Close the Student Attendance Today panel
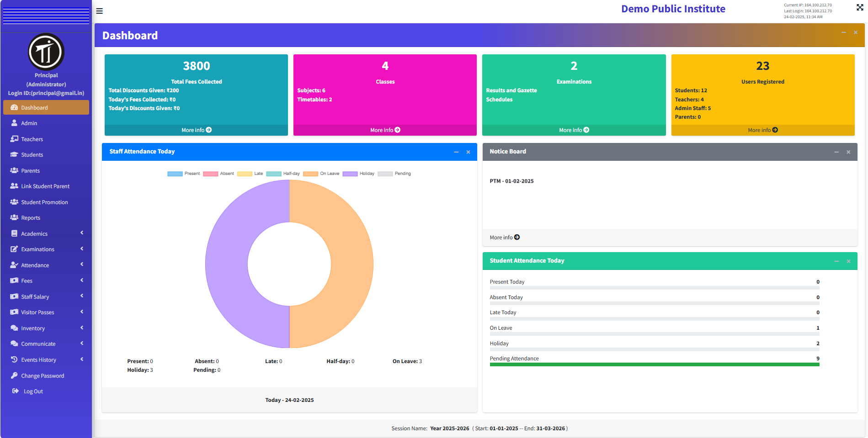Image resolution: width=868 pixels, height=438 pixels. (848, 261)
